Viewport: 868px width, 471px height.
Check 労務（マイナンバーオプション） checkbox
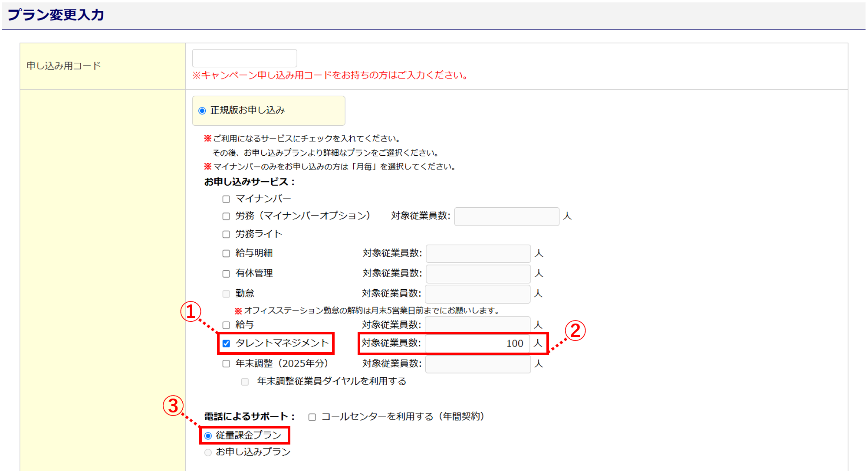[x=226, y=216]
